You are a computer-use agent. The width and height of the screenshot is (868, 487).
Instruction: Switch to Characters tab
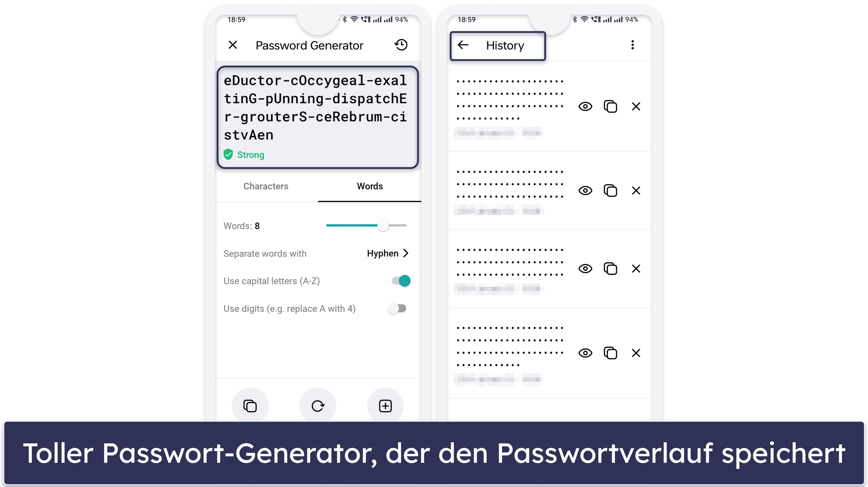[266, 186]
